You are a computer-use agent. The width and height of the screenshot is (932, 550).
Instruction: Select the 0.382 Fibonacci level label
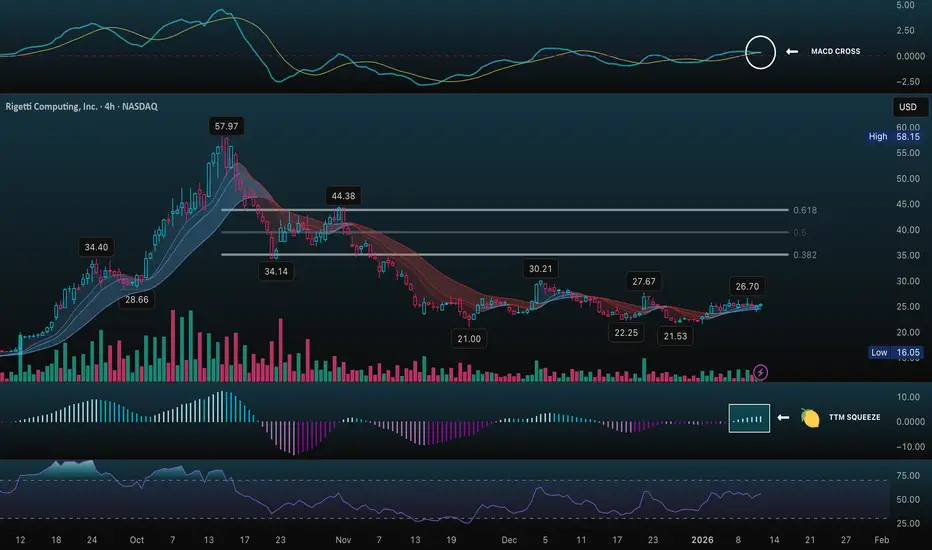pos(805,255)
